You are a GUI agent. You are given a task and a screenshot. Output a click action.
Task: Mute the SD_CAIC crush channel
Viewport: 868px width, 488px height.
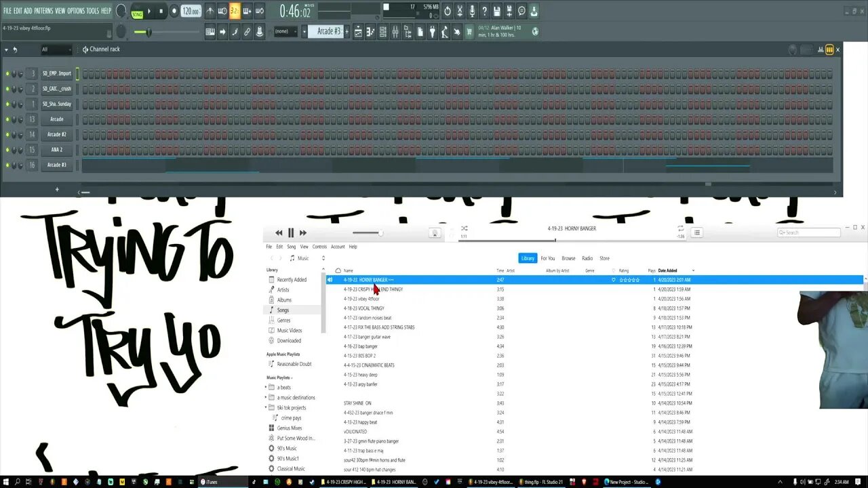7,89
